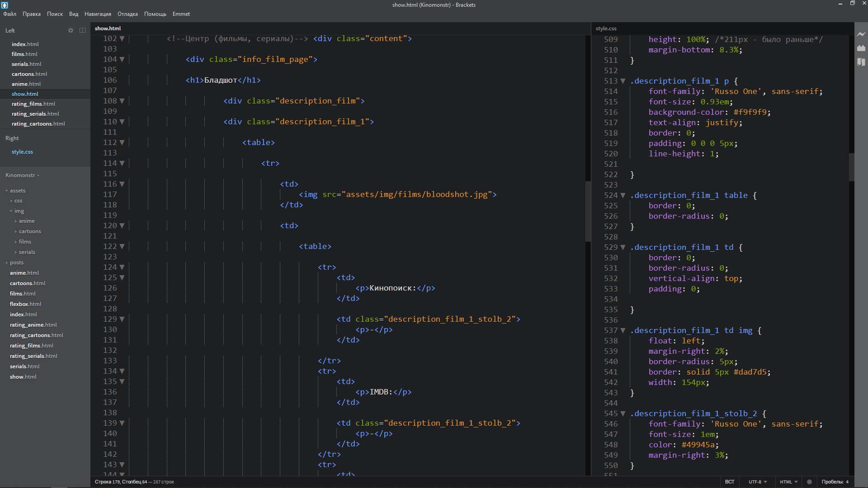
Task: Open rating_anime.html in project tree
Action: pos(33,325)
